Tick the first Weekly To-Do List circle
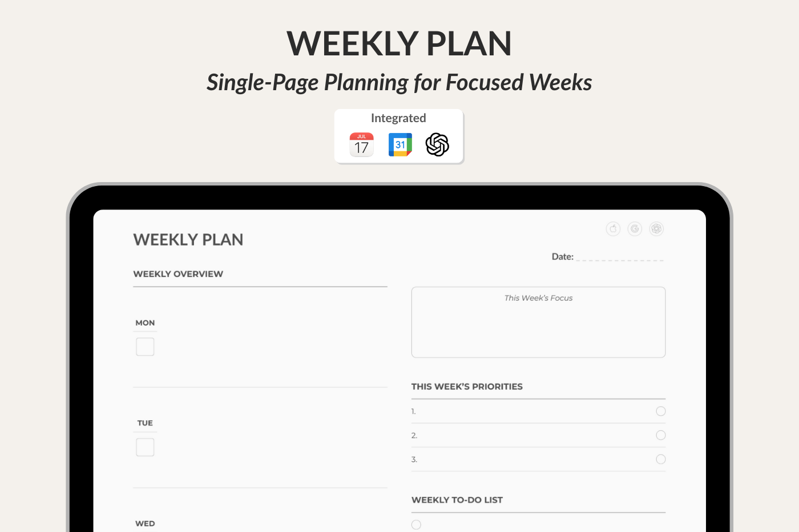 click(x=417, y=525)
